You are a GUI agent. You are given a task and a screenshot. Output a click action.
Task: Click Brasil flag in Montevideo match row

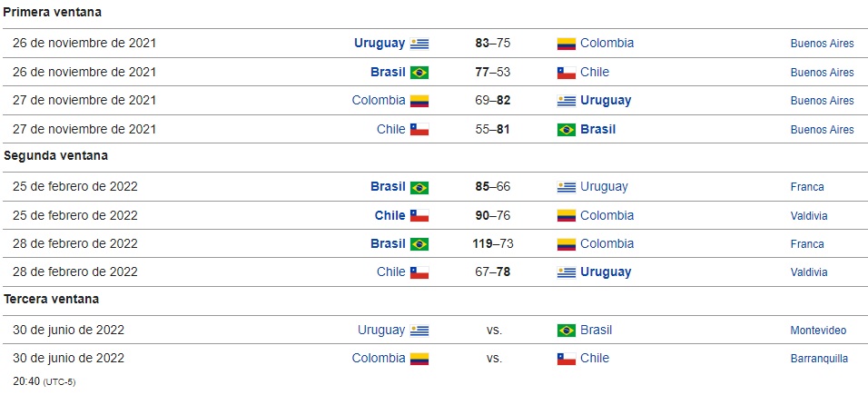(x=567, y=331)
